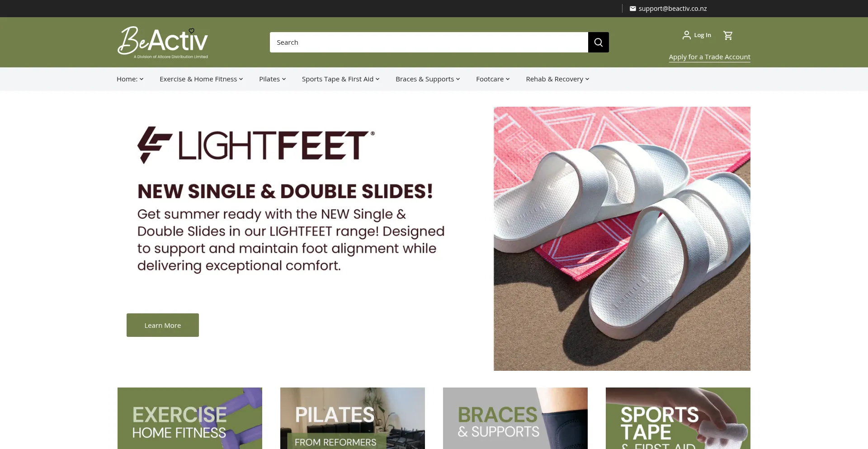Open the Pilates dropdown menu
Image resolution: width=868 pixels, height=449 pixels.
click(272, 79)
